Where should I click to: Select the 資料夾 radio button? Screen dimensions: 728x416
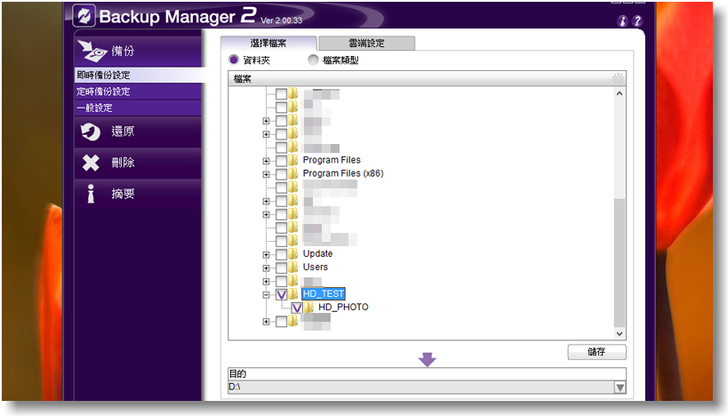[234, 60]
